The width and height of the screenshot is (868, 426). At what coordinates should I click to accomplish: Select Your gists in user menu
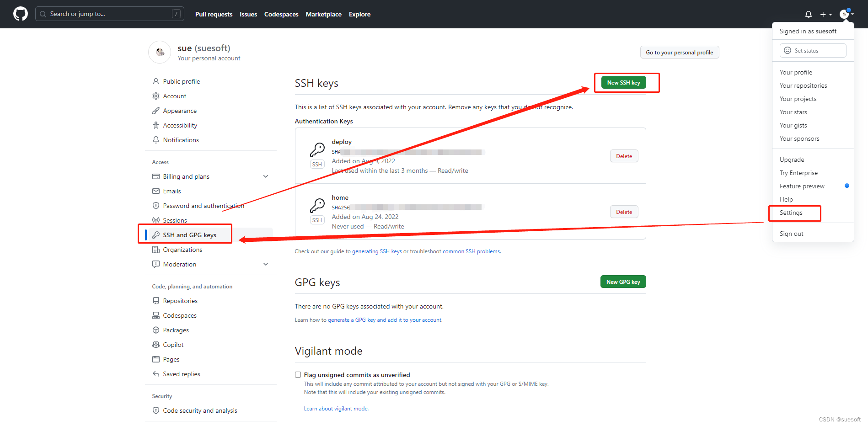793,125
